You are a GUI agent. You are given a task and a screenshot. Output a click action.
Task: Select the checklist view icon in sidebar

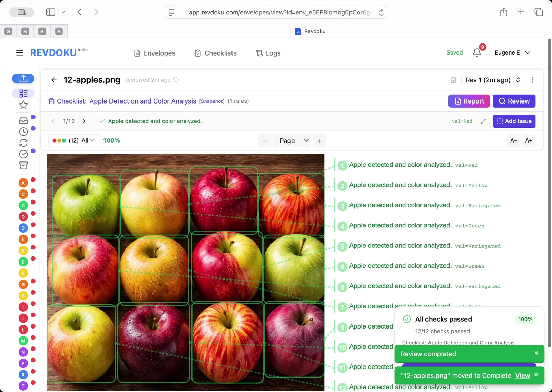pos(23,93)
